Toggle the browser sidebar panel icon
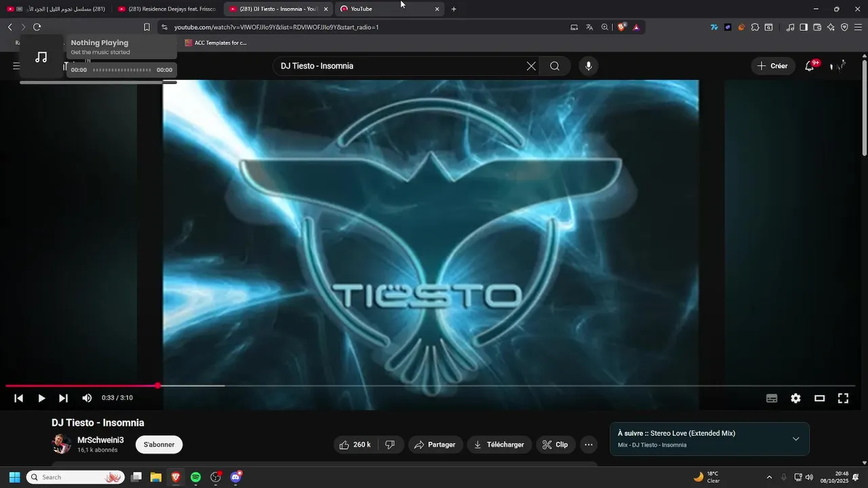 click(x=804, y=27)
